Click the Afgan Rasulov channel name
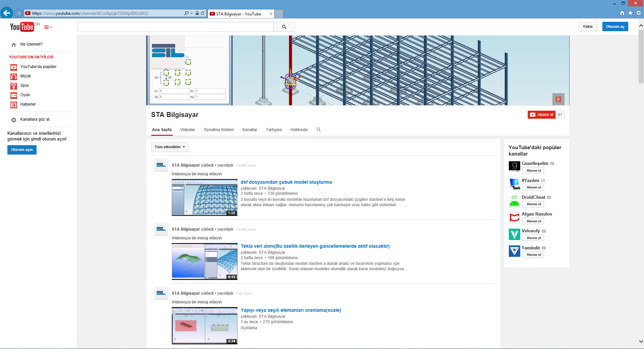 pyautogui.click(x=537, y=214)
